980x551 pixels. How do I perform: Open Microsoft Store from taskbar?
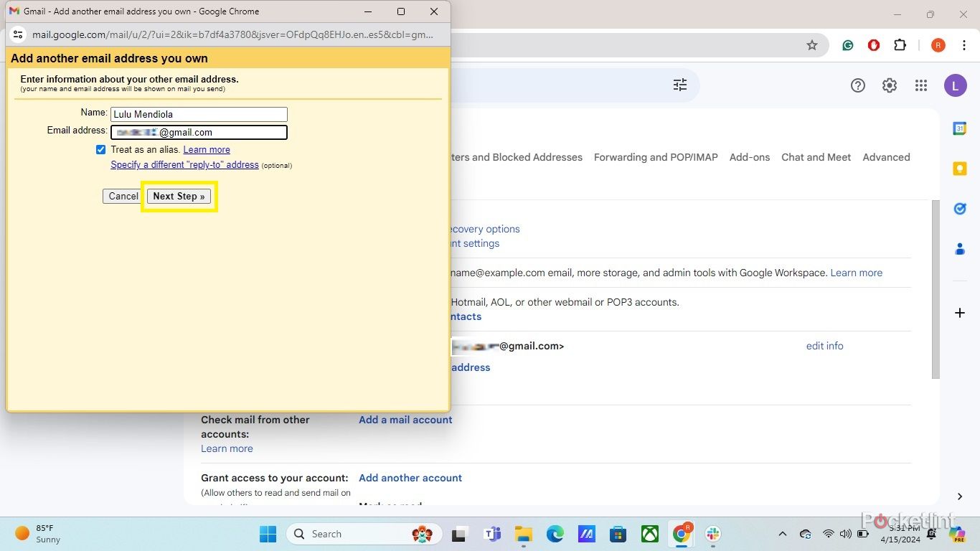tap(618, 534)
